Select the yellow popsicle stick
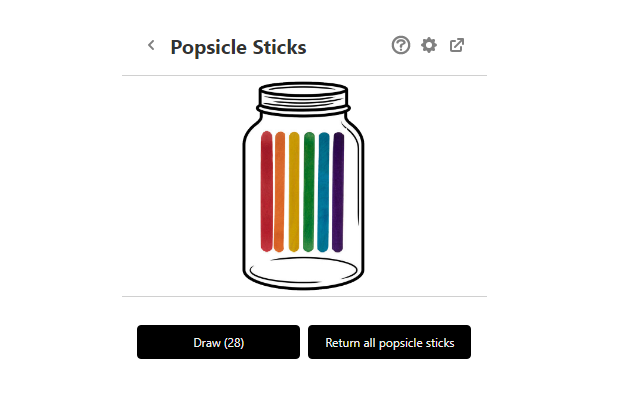Image resolution: width=640 pixels, height=400 pixels. click(x=294, y=190)
